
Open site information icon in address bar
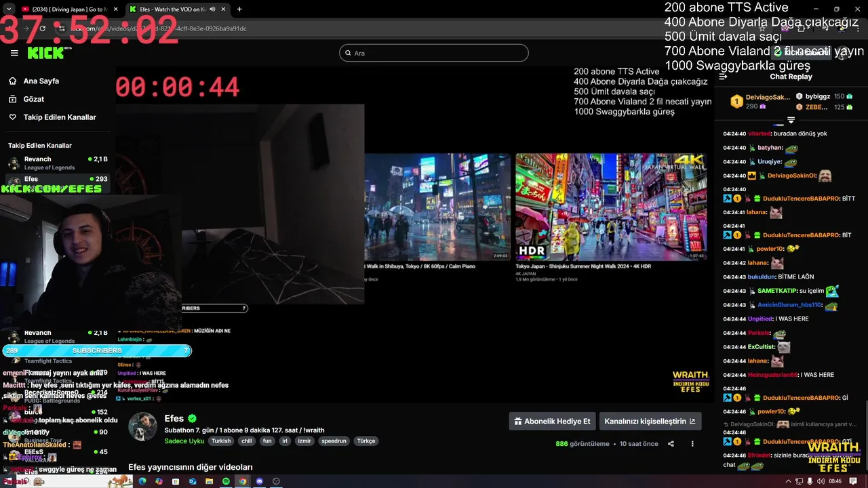tap(62, 28)
